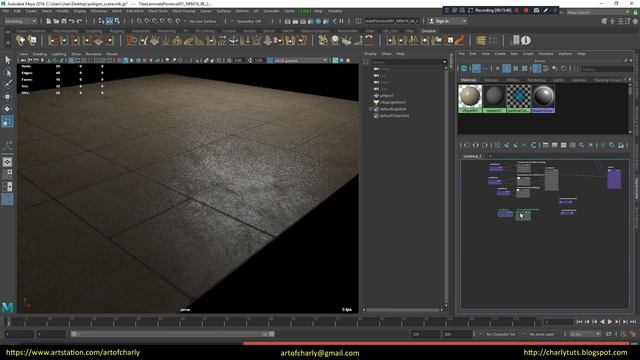Open the sRGB gamma view transform dropdown
Image resolution: width=640 pixels, height=360 pixels.
coord(301,60)
